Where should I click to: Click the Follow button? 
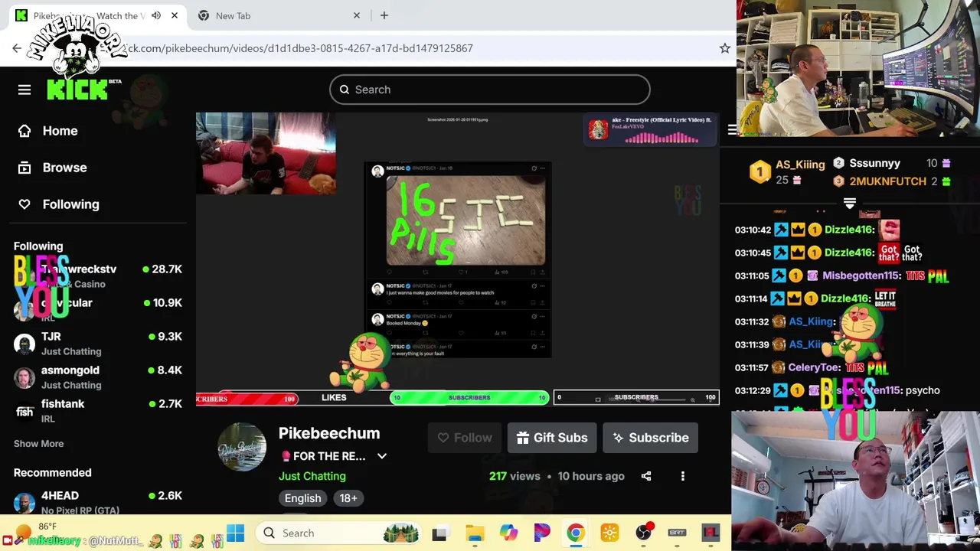tap(464, 438)
